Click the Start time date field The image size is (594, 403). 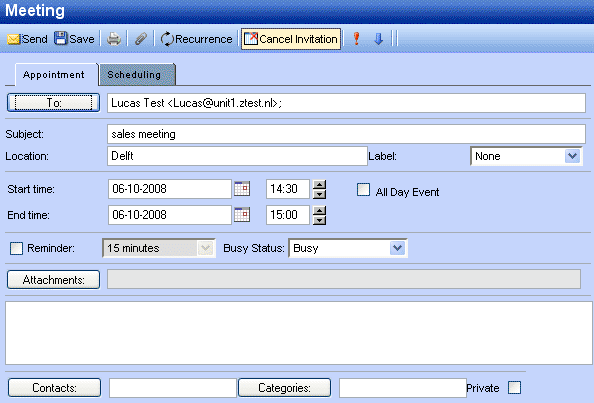pyautogui.click(x=170, y=189)
